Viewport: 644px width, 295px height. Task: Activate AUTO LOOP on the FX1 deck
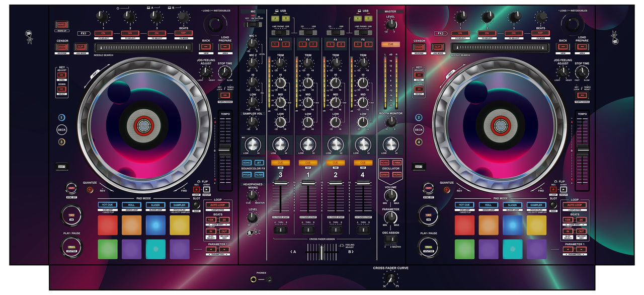point(219,205)
